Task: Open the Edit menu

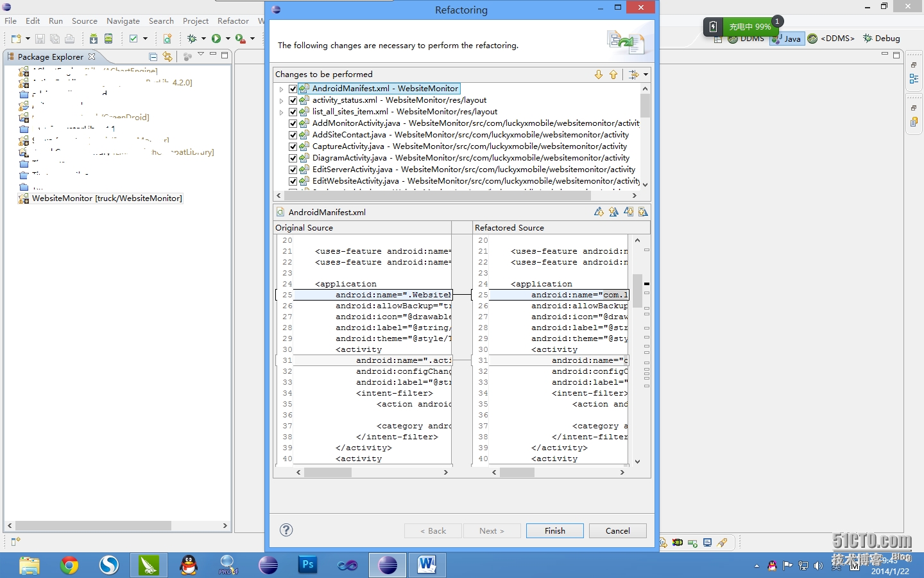Action: coord(33,21)
